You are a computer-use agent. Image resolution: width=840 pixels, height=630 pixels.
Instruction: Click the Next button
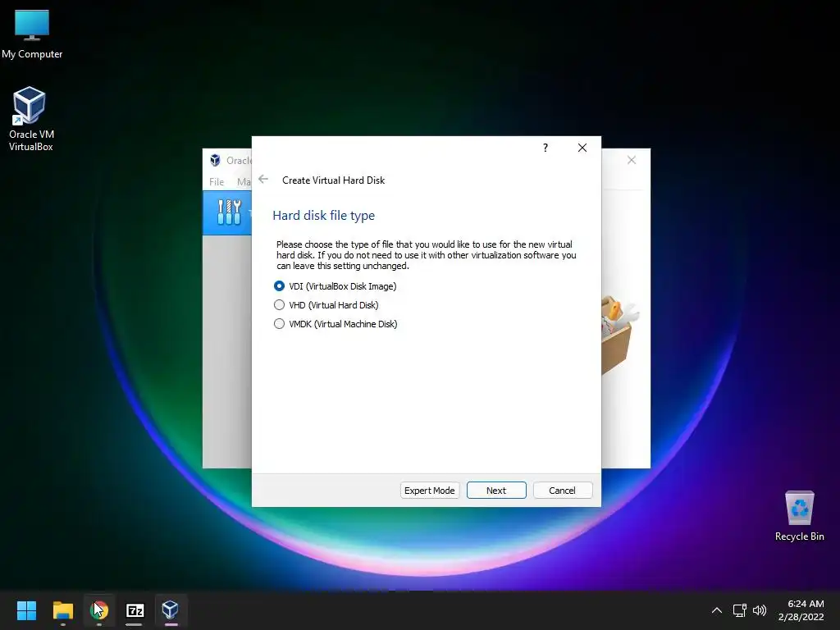point(496,491)
